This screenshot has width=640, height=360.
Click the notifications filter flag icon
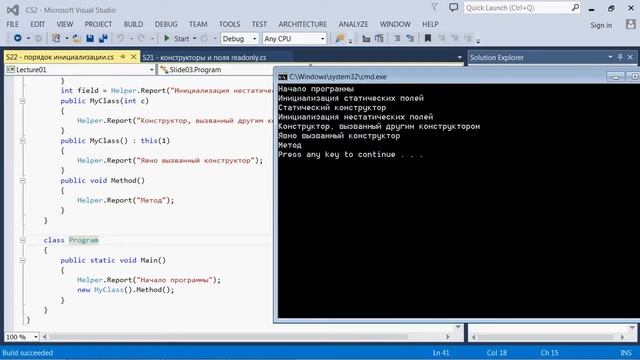tap(435, 7)
